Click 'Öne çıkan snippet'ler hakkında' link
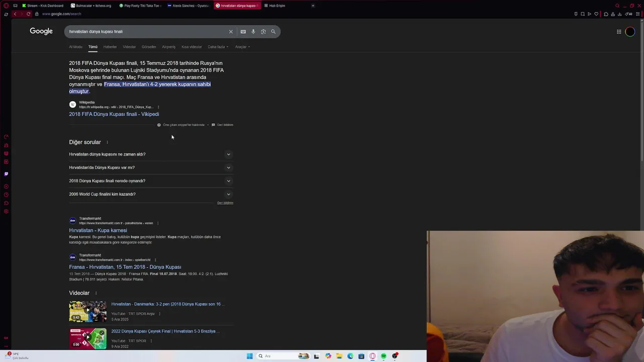Screen dimensions: 644x362 [181, 125]
